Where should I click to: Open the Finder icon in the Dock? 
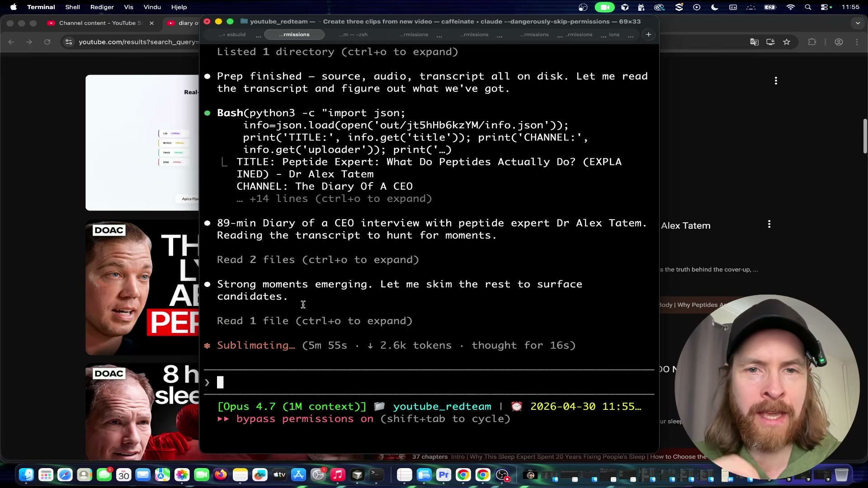26,475
